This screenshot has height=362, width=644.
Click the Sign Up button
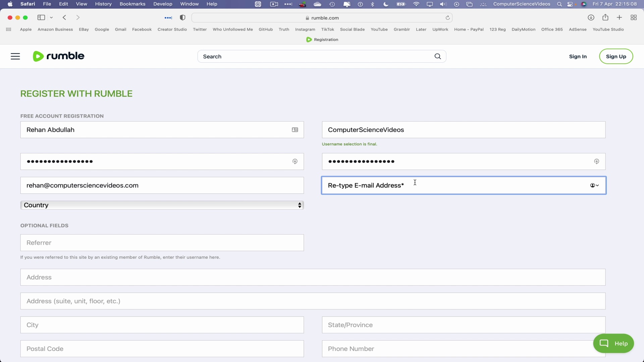coord(616,56)
